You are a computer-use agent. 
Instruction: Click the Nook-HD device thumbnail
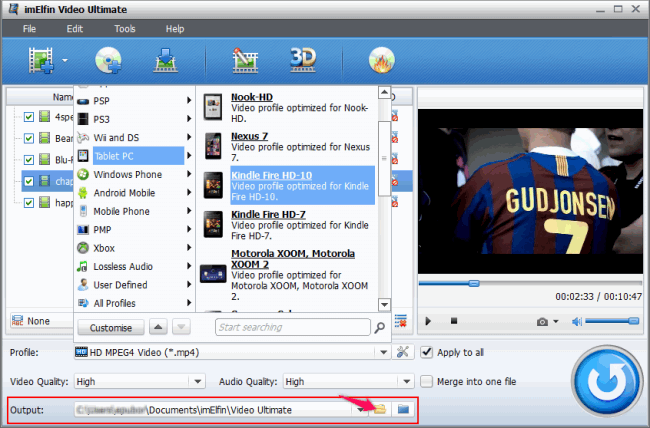[x=213, y=107]
